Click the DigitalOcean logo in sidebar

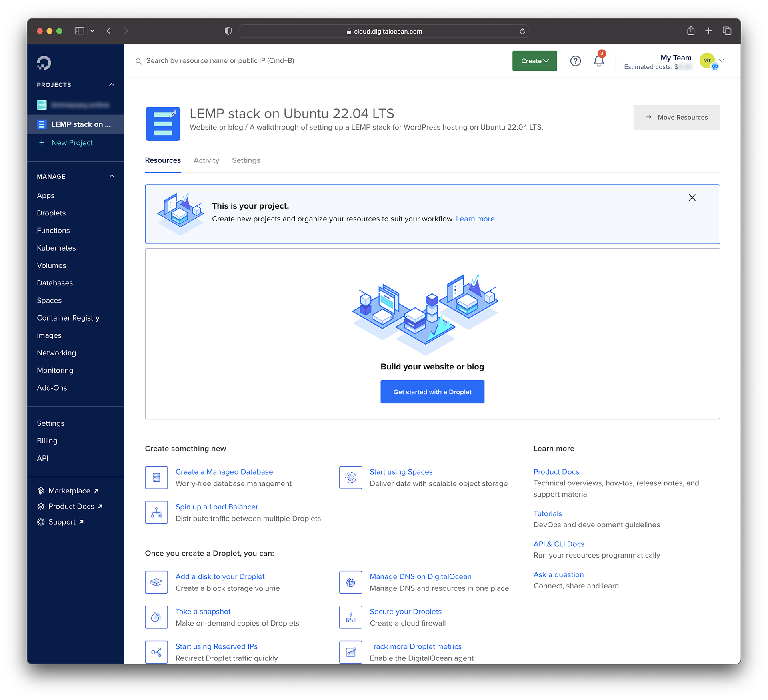[x=44, y=63]
